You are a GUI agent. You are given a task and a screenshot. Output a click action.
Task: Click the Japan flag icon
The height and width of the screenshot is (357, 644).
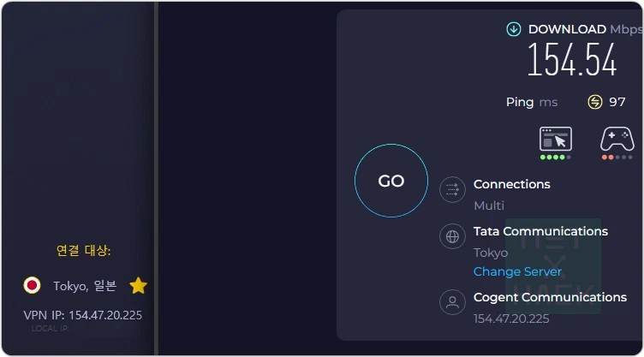[33, 286]
